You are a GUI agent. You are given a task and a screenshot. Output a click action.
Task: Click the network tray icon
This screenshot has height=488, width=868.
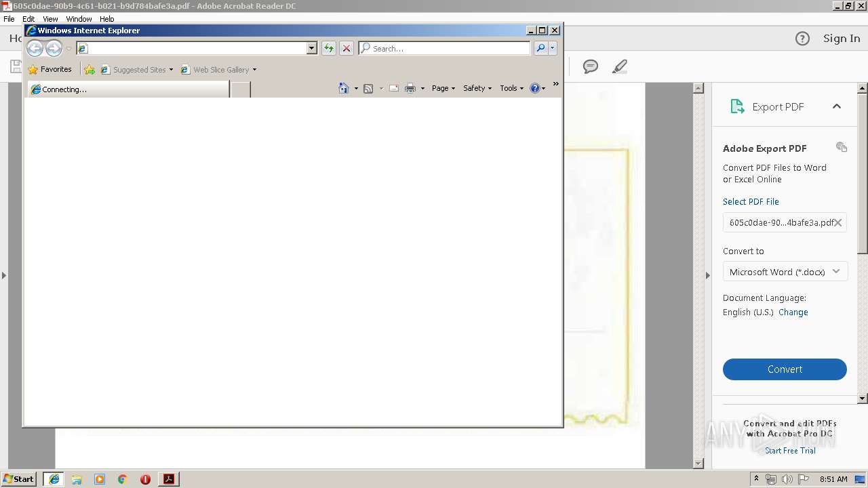pyautogui.click(x=771, y=479)
